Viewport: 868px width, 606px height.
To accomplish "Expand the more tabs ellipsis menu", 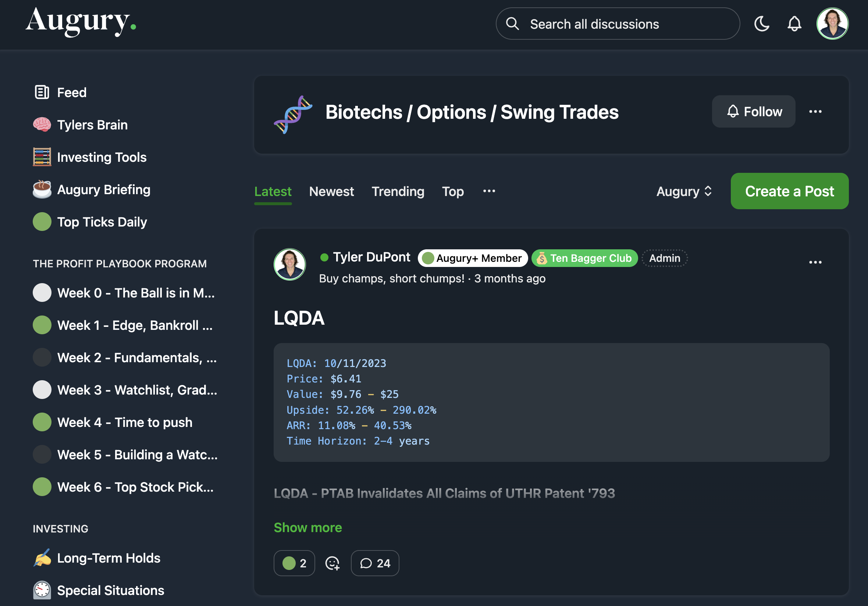I will click(x=487, y=190).
